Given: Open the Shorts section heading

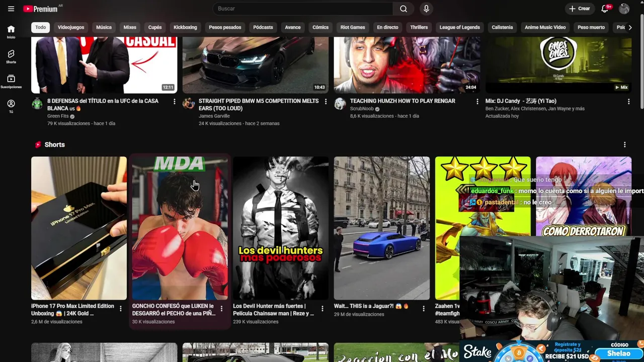Looking at the screenshot, I should (54, 145).
